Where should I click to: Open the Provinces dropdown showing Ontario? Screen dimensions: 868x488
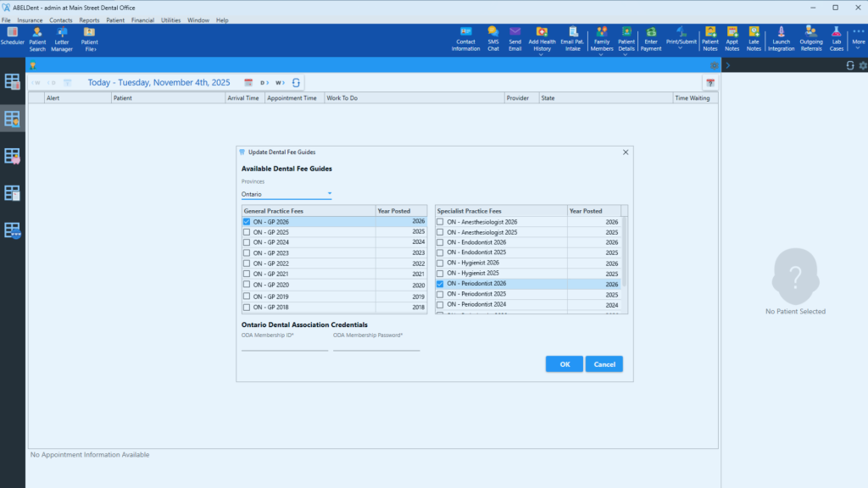pyautogui.click(x=285, y=193)
